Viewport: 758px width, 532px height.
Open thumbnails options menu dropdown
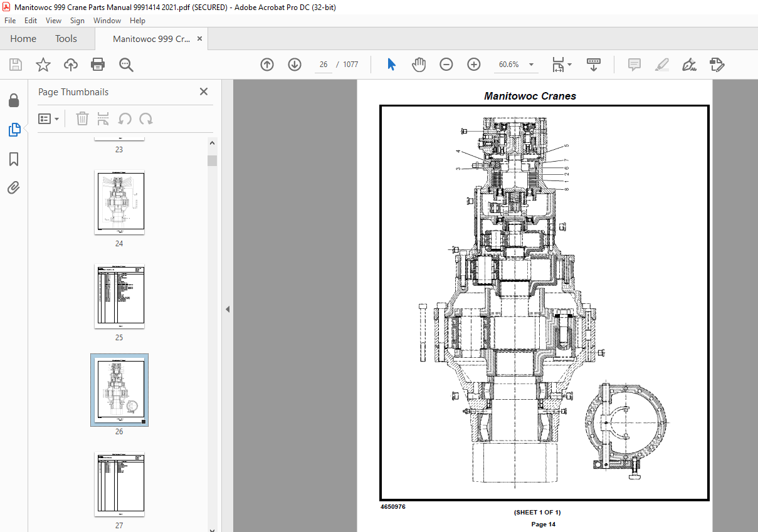tap(49, 118)
